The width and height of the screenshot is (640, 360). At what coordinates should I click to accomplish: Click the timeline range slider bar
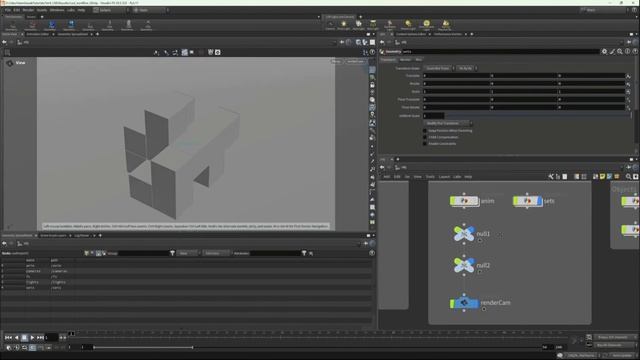tap(143, 347)
